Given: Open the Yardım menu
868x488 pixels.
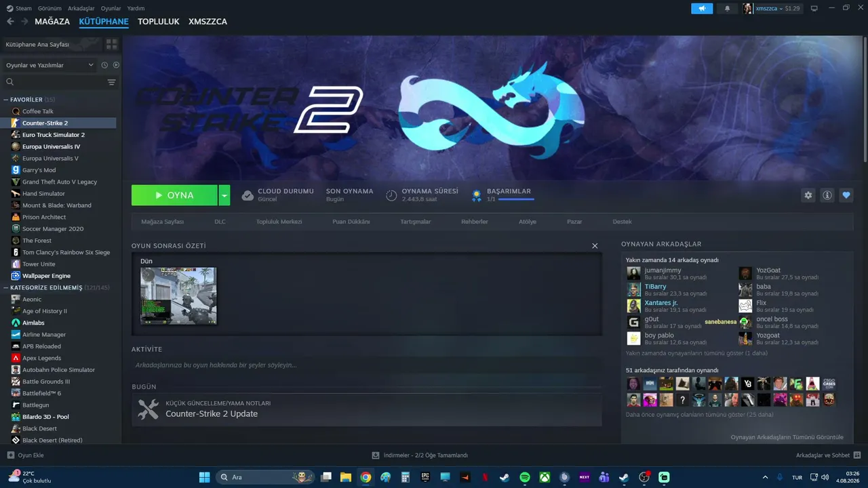Looking at the screenshot, I should point(136,8).
